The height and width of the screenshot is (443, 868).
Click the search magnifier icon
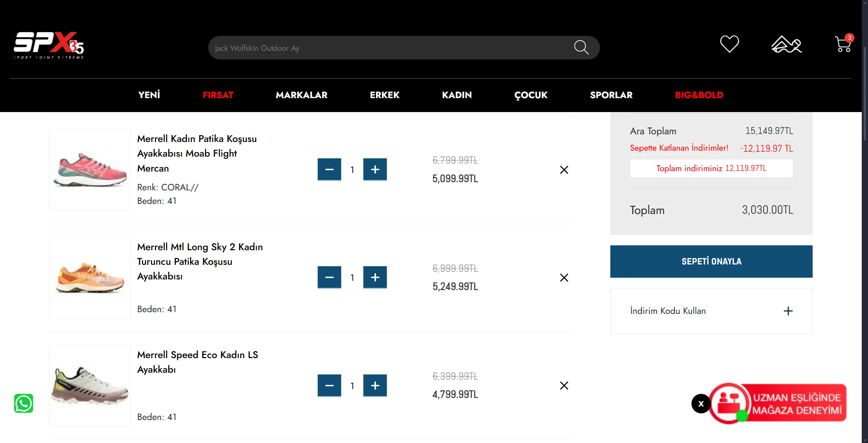click(x=581, y=47)
